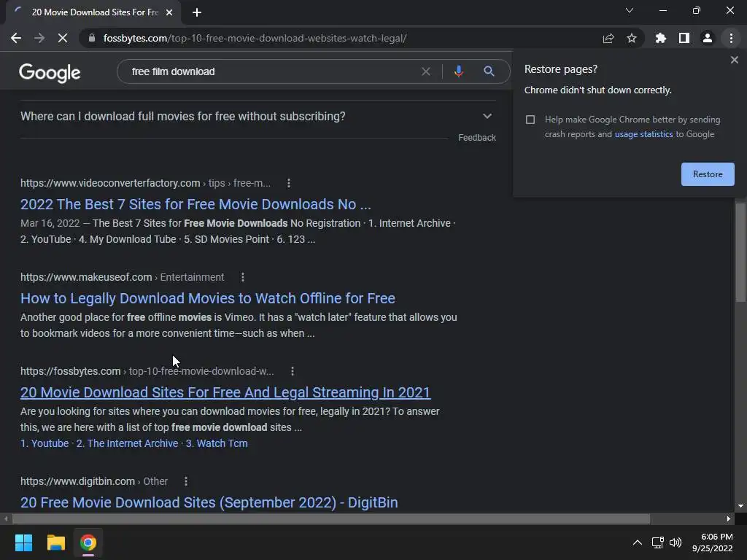The image size is (747, 560).
Task: Open options for the fossbytes result
Action: point(292,371)
